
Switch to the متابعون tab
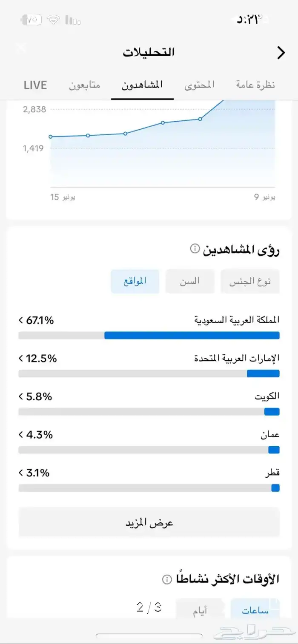pyautogui.click(x=85, y=85)
